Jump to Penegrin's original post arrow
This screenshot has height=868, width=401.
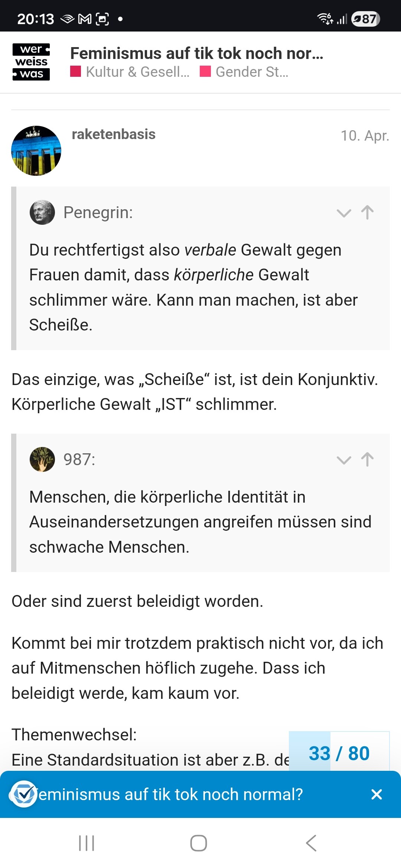point(367,213)
